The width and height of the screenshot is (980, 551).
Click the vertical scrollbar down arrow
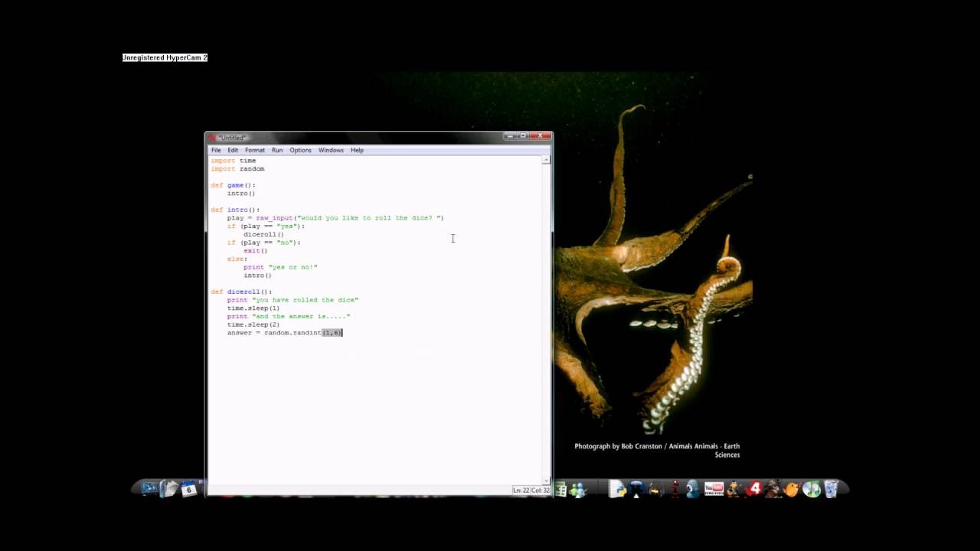coord(546,480)
